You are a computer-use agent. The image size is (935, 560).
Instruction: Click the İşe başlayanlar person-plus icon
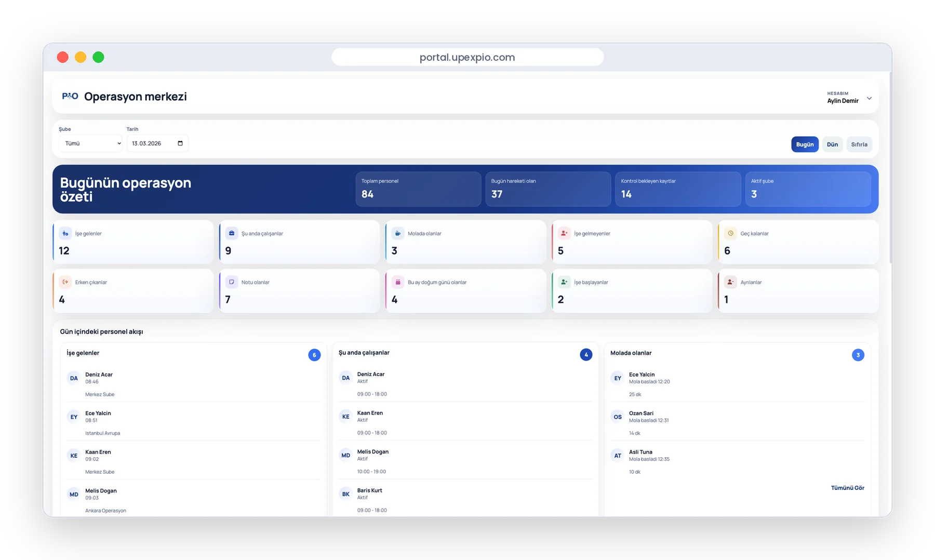tap(564, 282)
